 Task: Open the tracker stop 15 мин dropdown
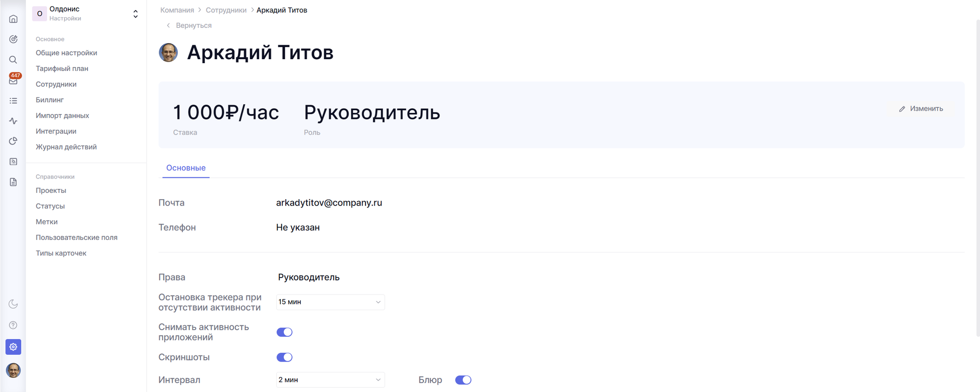(330, 302)
